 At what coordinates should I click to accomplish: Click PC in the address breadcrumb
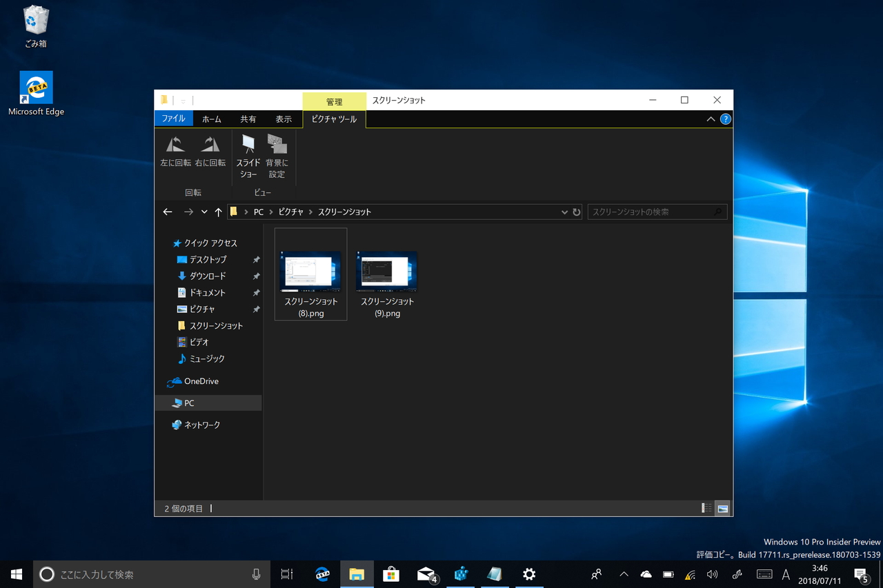click(259, 212)
